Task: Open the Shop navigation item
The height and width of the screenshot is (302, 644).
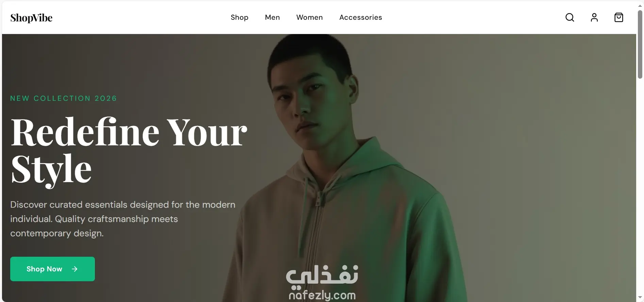Action: pyautogui.click(x=240, y=17)
